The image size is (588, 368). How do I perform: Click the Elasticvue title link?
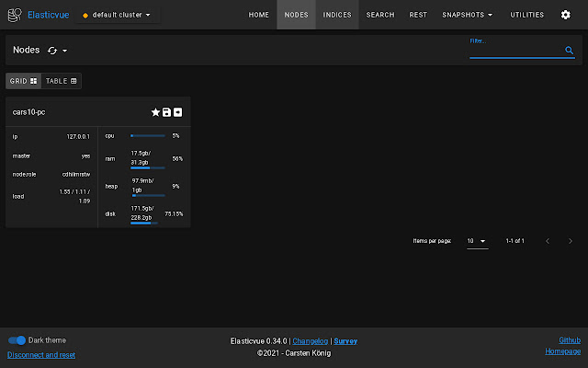[49, 15]
